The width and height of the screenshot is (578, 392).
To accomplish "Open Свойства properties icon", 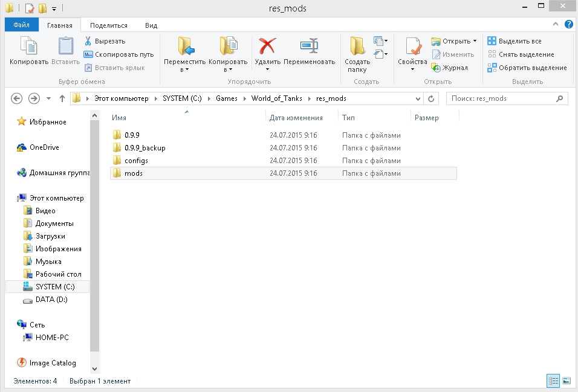I will [x=413, y=47].
